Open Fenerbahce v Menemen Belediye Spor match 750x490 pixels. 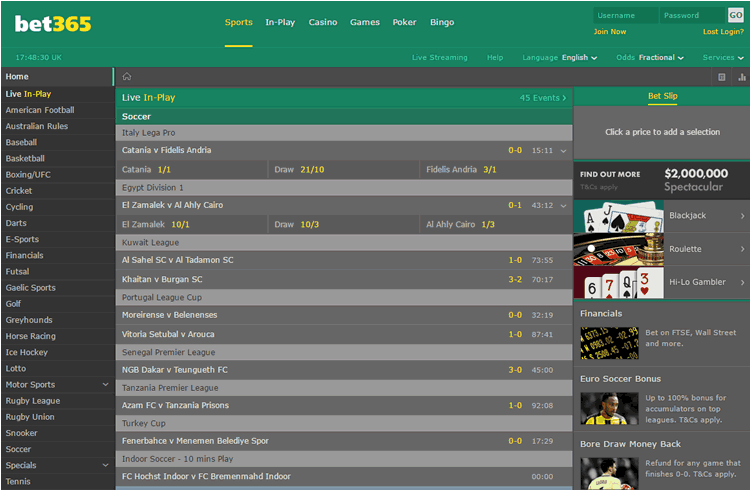pos(344,441)
